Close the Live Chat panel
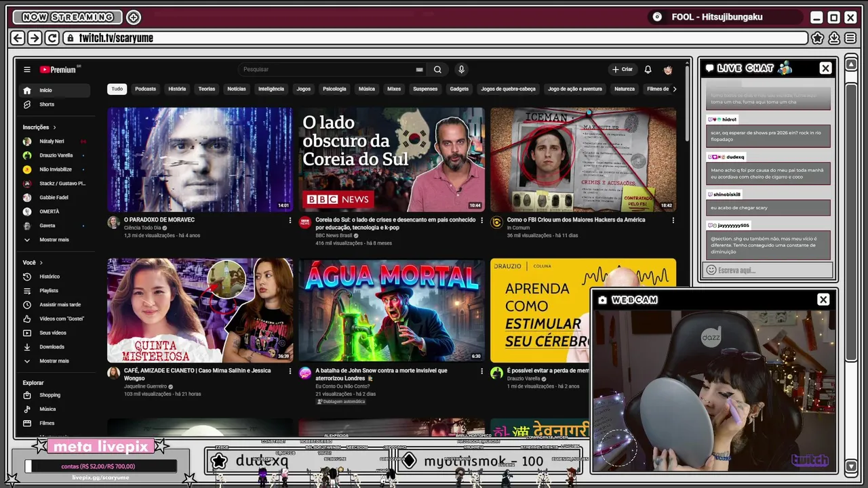This screenshot has width=868, height=488. (825, 68)
